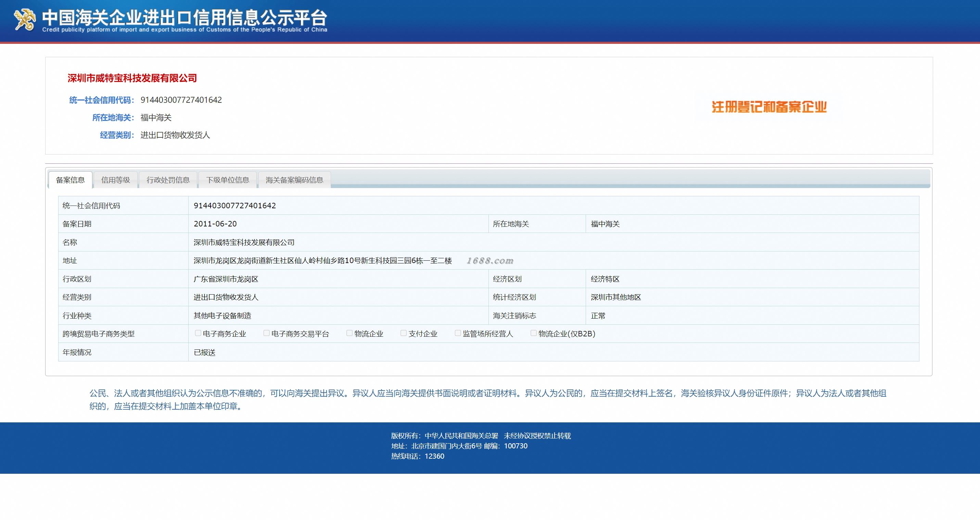Click the red company name heading
The image size is (980, 520).
132,78
